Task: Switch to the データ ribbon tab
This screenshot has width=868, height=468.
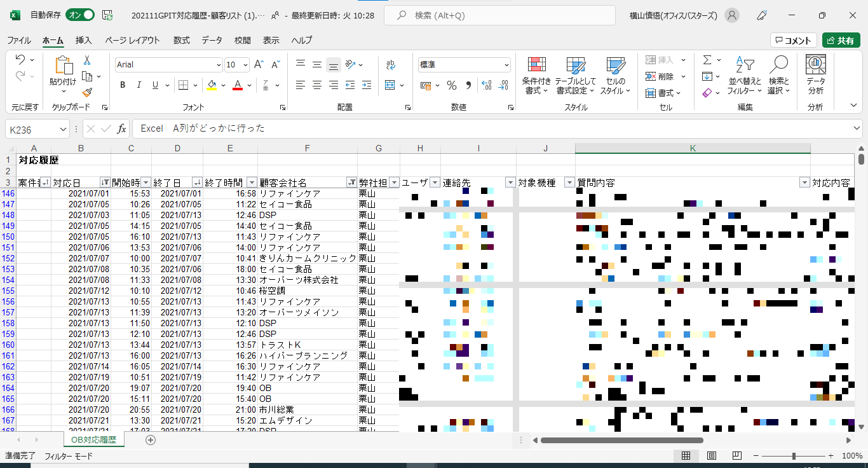Action: tap(212, 40)
